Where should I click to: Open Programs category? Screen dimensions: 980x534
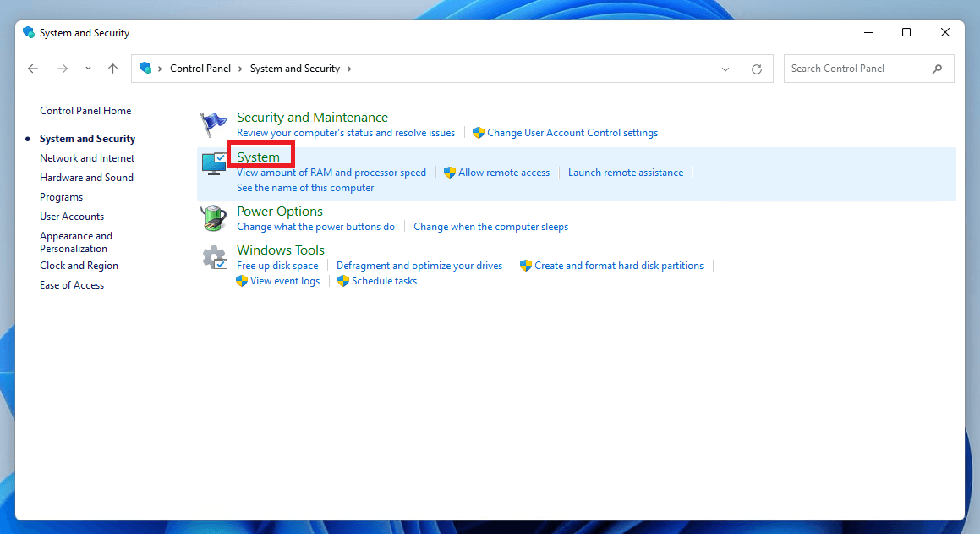click(x=61, y=197)
